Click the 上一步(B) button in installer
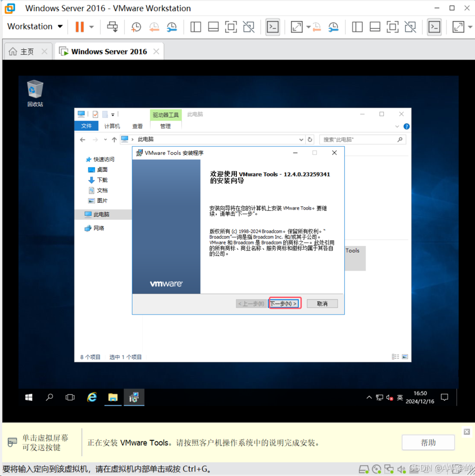 pyautogui.click(x=251, y=303)
